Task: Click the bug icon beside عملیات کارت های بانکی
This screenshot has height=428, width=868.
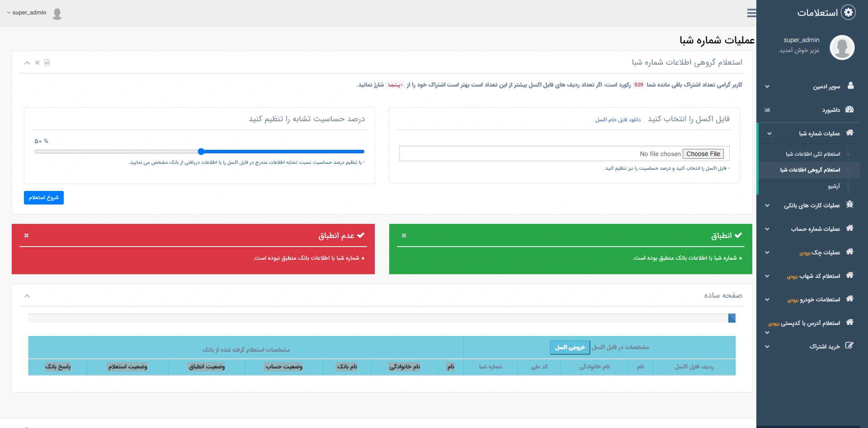Action: click(x=850, y=204)
